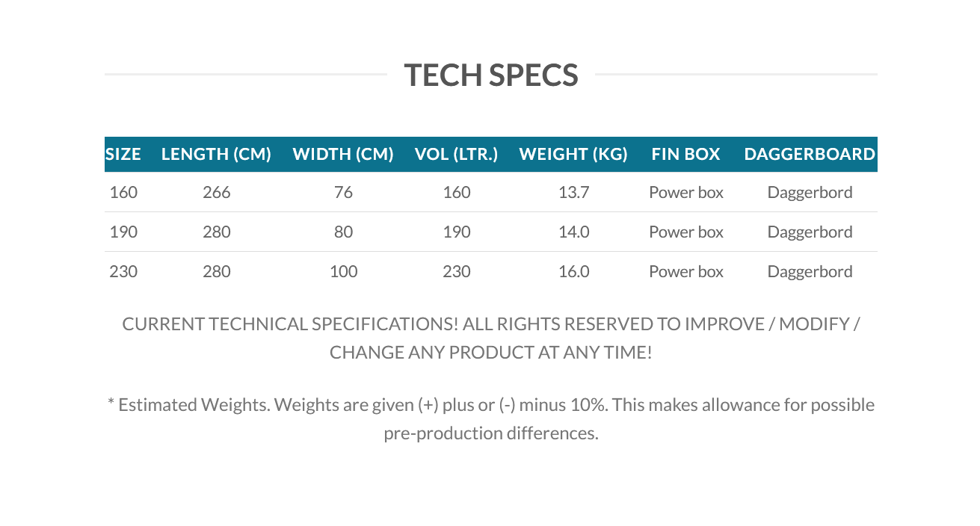The width and height of the screenshot is (980, 526).
Task: Select size 160 in the first row
Action: pyautogui.click(x=123, y=192)
